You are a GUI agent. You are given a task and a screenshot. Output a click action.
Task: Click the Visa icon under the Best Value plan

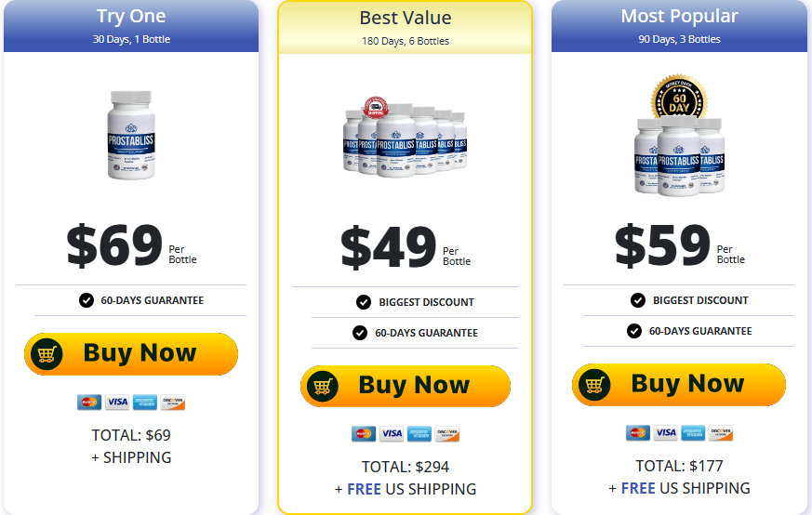click(x=392, y=433)
